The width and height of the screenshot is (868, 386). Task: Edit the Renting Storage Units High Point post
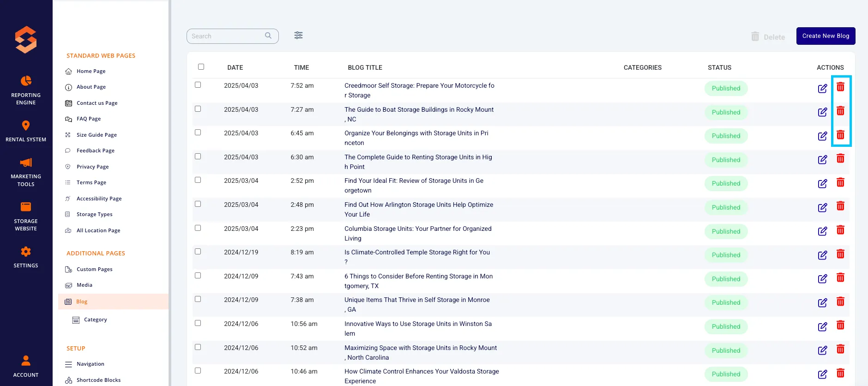[x=822, y=160]
